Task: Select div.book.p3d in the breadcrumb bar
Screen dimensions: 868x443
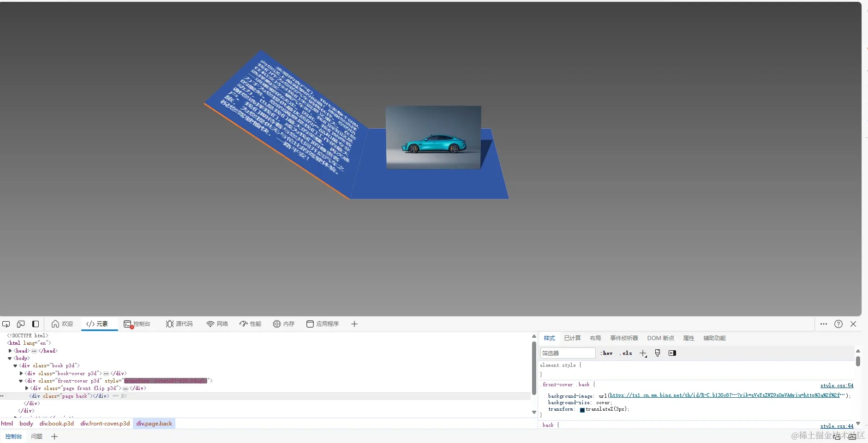Action: [x=57, y=423]
